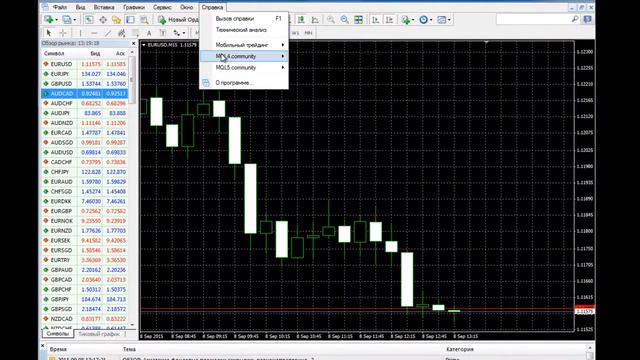Open the Arrows tool dropdown arrow
Screen dimensions: 640x360
point(184,33)
